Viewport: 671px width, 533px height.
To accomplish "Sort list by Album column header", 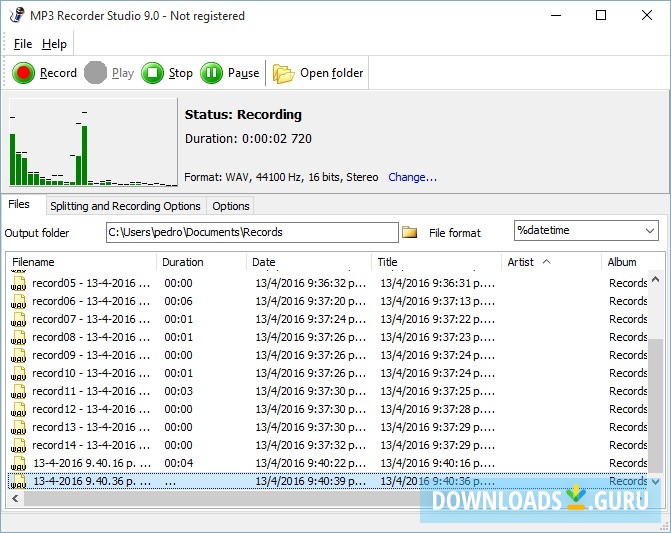I will 632,262.
